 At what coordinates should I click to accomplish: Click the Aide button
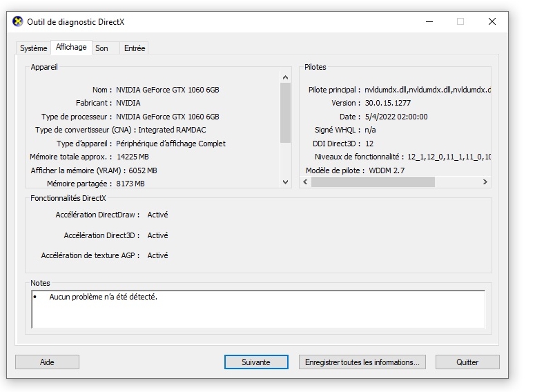click(x=47, y=362)
